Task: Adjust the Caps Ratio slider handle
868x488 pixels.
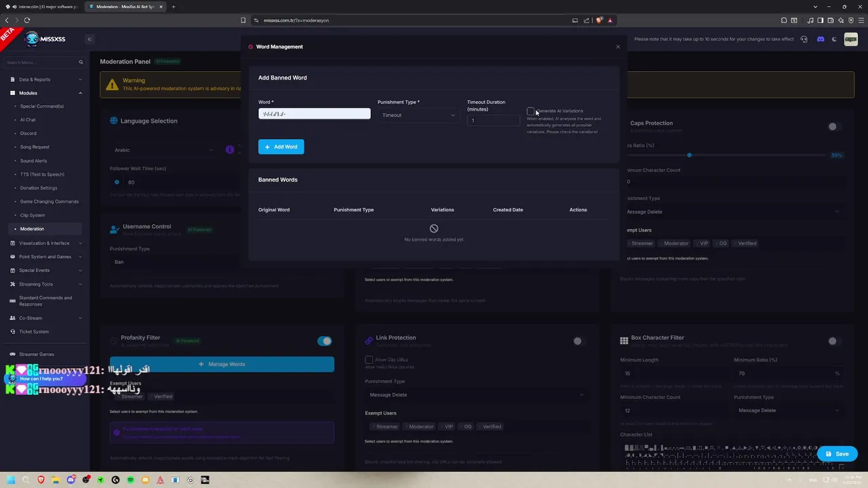Action: coord(689,155)
